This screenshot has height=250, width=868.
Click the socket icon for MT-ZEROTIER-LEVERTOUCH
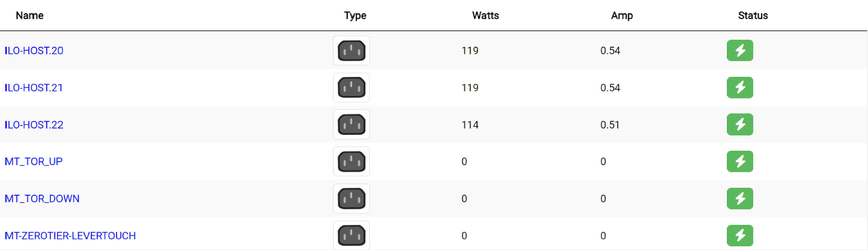[x=351, y=236]
